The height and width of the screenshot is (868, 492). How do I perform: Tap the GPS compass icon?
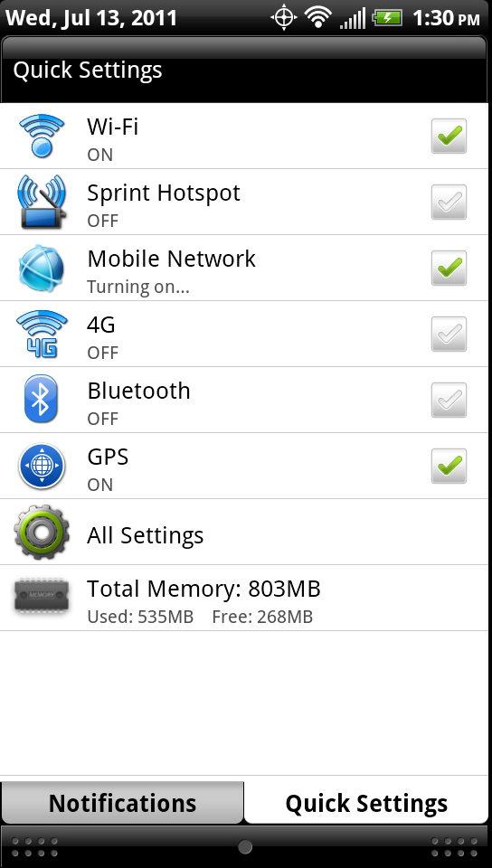coord(42,466)
